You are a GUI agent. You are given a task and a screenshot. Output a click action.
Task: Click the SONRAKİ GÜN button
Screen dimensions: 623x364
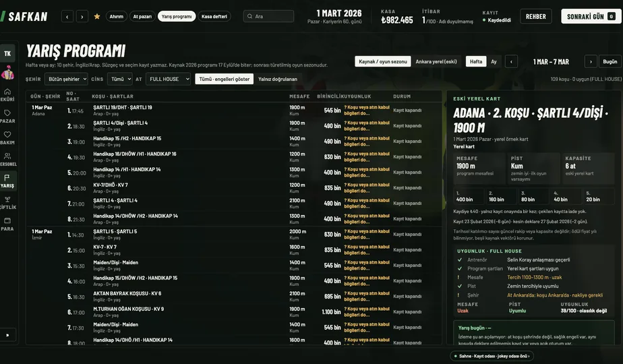(591, 17)
